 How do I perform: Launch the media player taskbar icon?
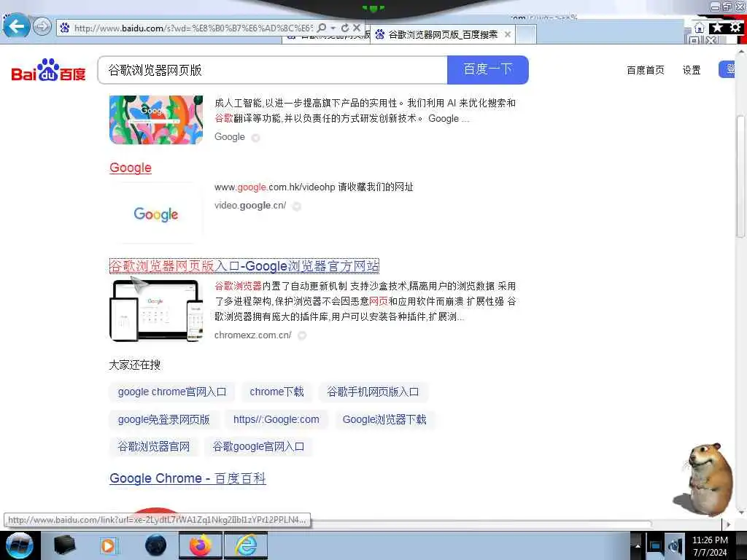click(108, 545)
